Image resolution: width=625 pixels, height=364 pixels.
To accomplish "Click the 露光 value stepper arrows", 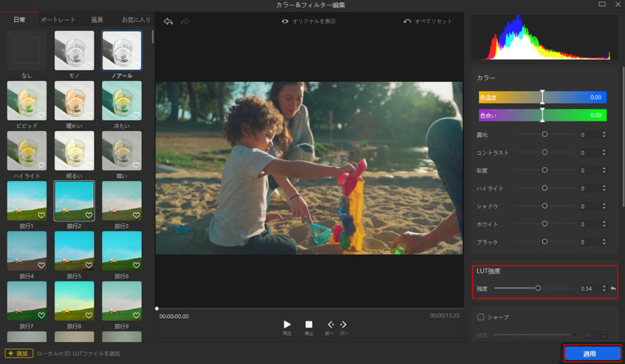I will click(604, 134).
